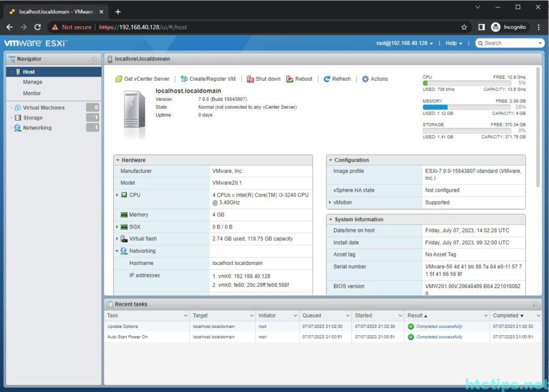Click the Actions button label
Image resolution: width=549 pixels, height=392 pixels.
(379, 79)
